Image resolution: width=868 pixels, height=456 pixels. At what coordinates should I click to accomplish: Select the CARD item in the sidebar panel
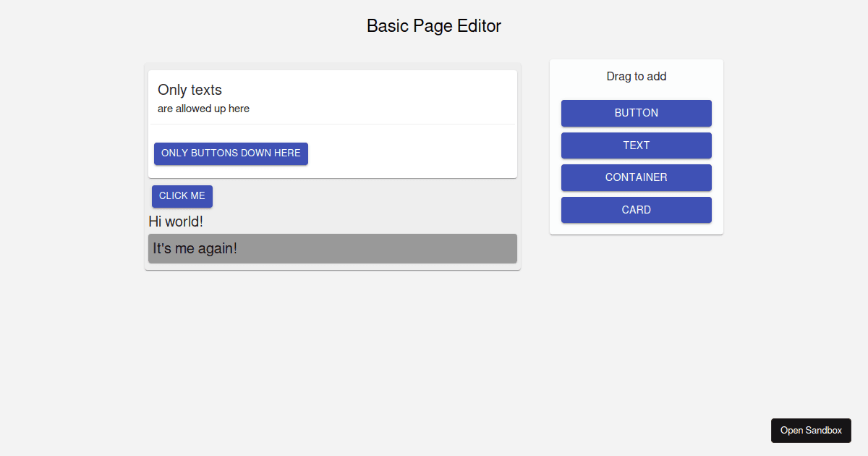[637, 210]
